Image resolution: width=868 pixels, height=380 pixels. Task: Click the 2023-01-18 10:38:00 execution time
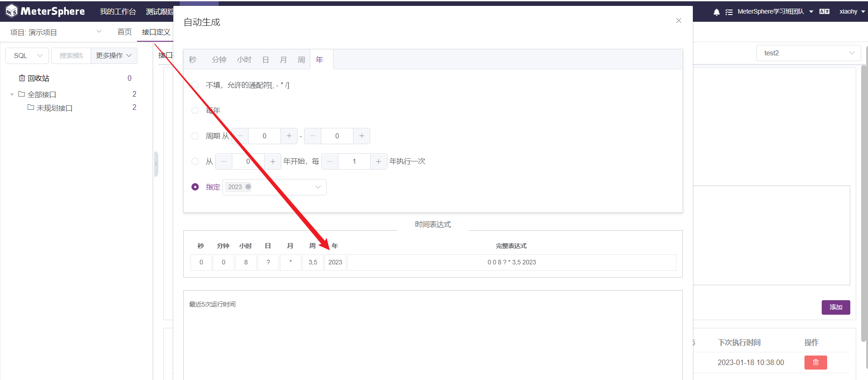750,363
